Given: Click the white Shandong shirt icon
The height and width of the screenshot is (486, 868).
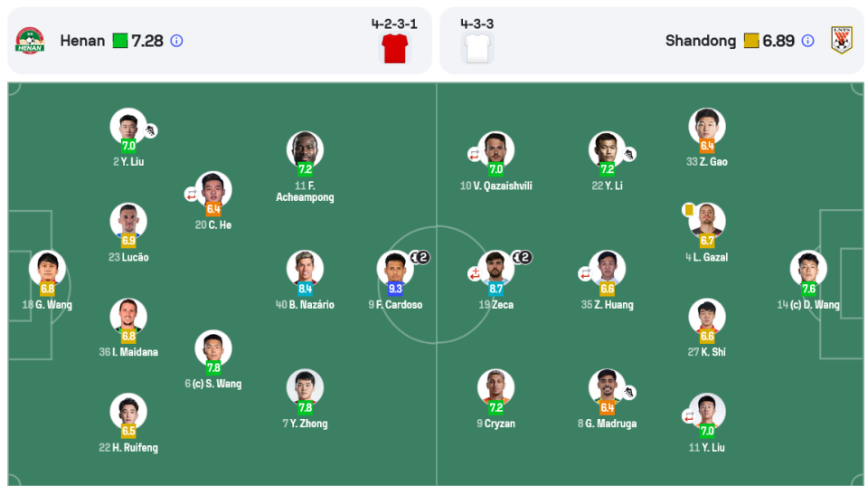Looking at the screenshot, I should (x=477, y=48).
